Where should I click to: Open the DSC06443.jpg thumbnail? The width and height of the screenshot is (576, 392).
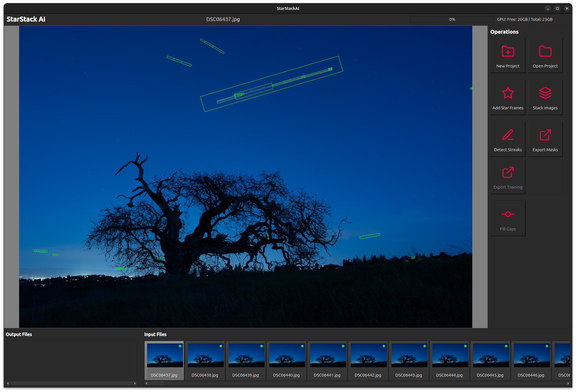pyautogui.click(x=408, y=355)
